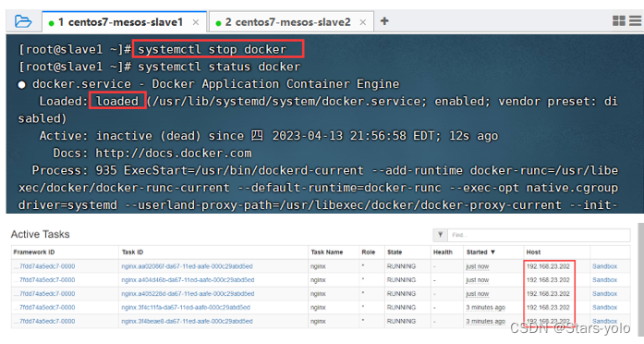Open task nginx.3f4c11fa link
Viewport: 644px width, 344px height.
(x=186, y=307)
